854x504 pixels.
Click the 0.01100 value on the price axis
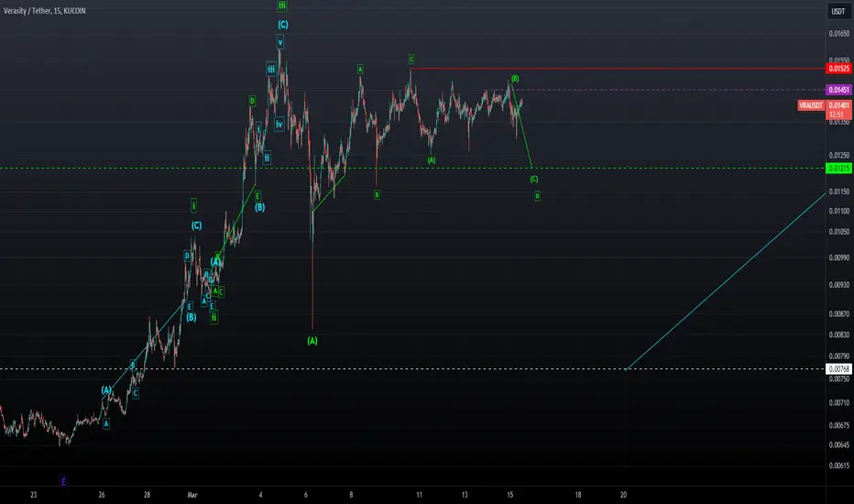pyautogui.click(x=838, y=211)
